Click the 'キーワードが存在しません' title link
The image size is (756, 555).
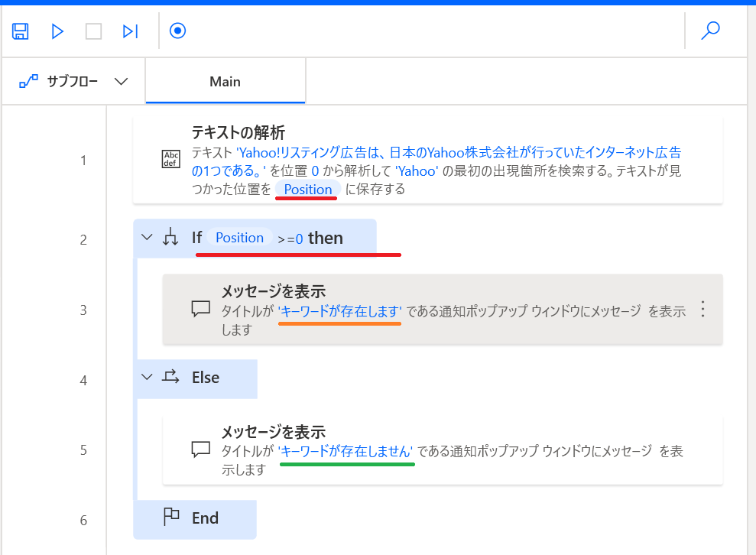[346, 451]
